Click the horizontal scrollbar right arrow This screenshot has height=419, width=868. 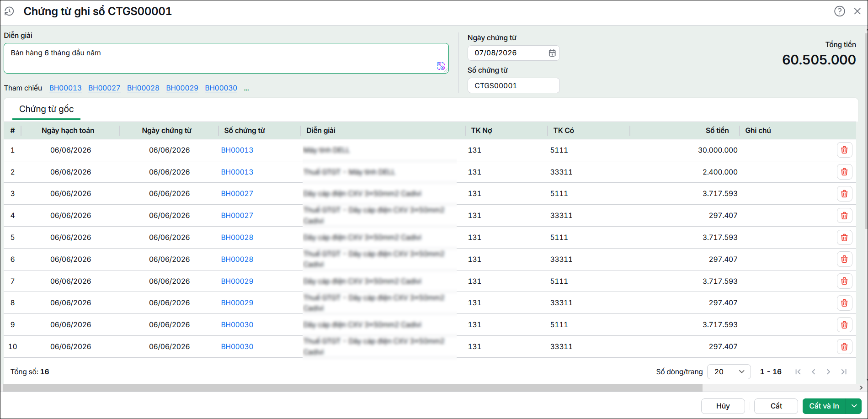click(861, 388)
